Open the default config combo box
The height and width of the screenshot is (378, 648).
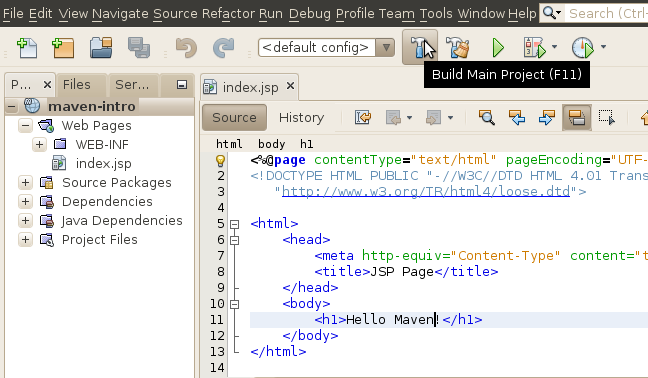[x=326, y=48]
